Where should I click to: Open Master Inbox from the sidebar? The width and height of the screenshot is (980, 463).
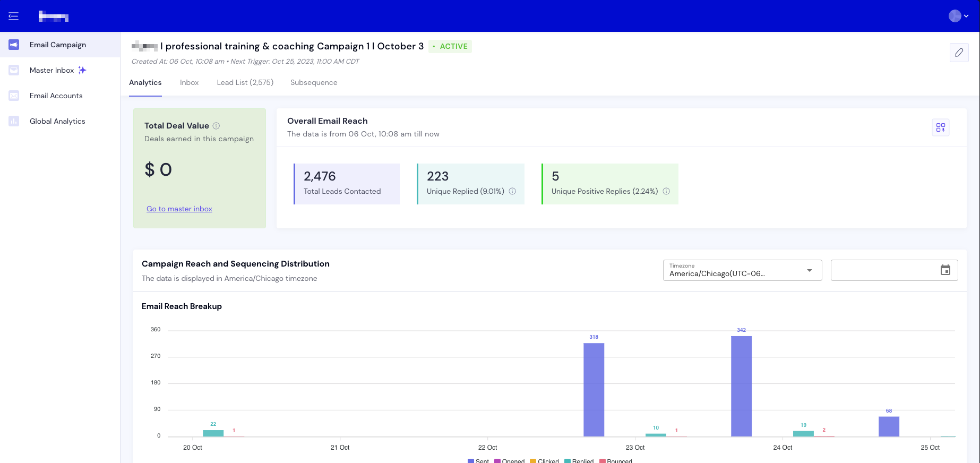(x=52, y=70)
